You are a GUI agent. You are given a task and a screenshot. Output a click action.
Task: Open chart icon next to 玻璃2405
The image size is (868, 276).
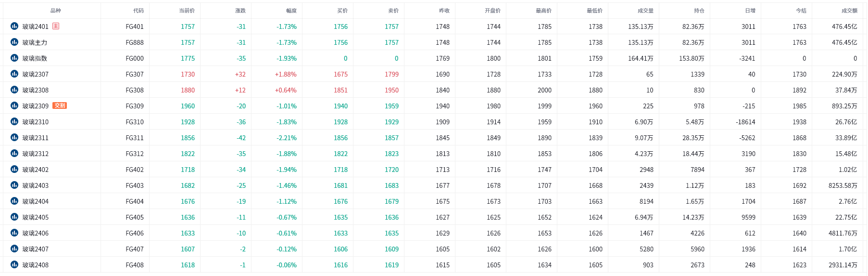14,217
